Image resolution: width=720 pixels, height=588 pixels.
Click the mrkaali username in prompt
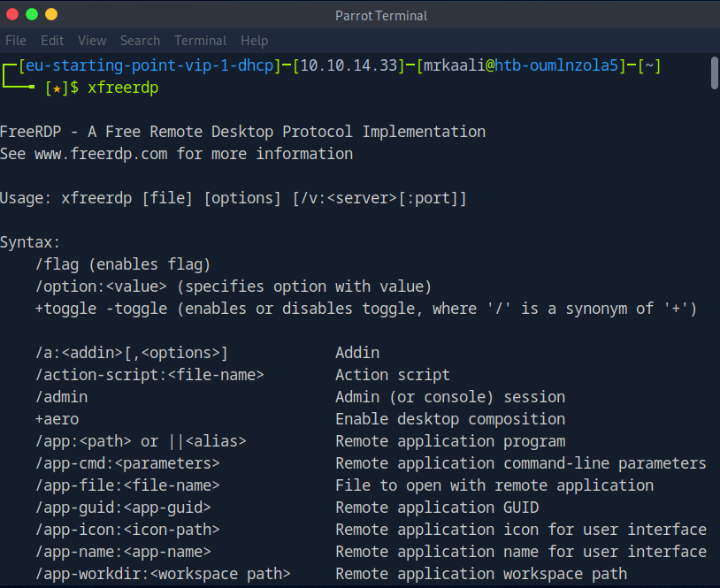[457, 66]
